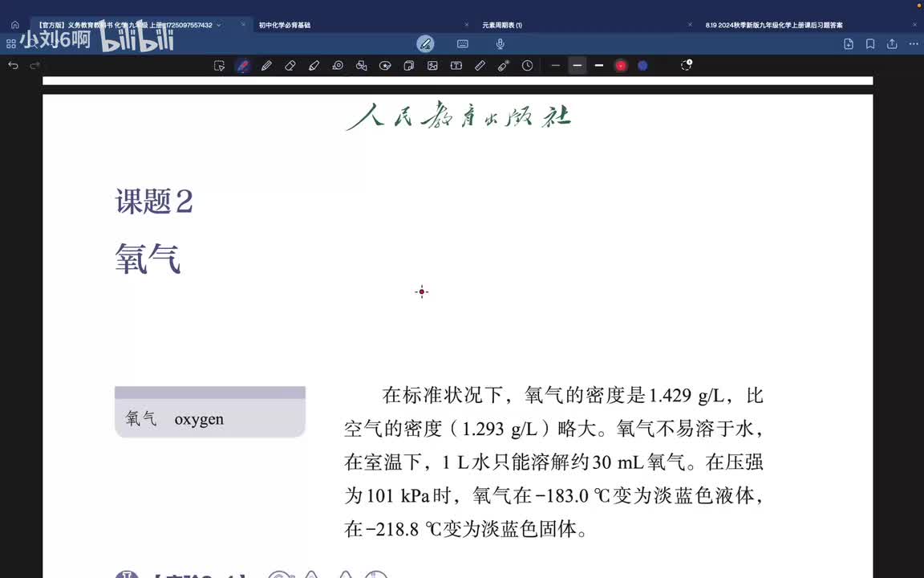
Task: Go to the home library icon
Action: pos(14,25)
